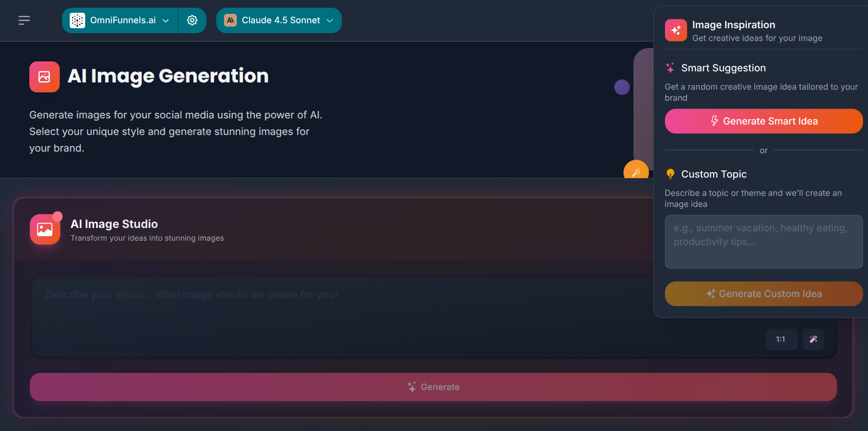Click 'Get creative ideas for your image' subtitle
The width and height of the screenshot is (868, 431).
coord(757,38)
